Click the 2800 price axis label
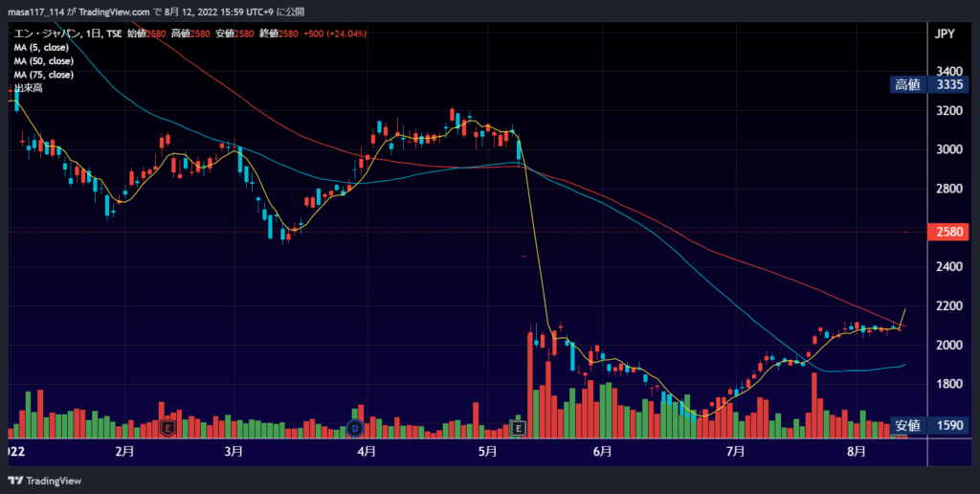The height and width of the screenshot is (494, 980). pyautogui.click(x=949, y=189)
